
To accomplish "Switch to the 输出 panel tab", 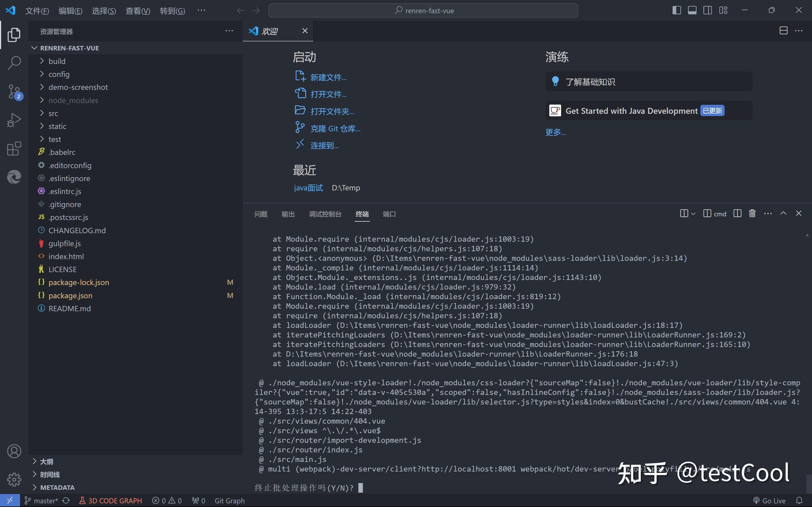I will [288, 214].
